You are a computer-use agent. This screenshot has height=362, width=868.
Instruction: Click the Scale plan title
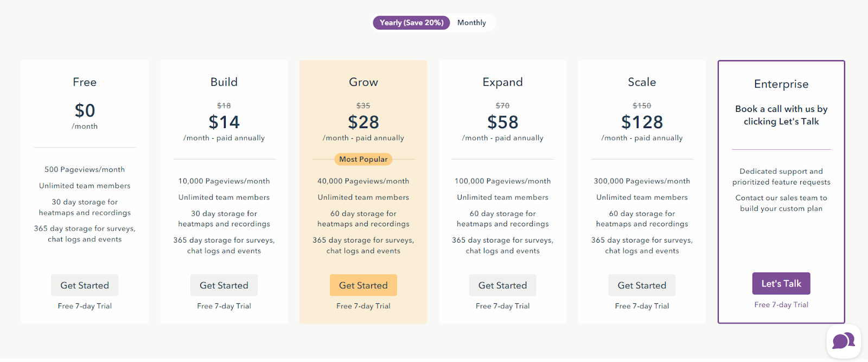point(642,82)
